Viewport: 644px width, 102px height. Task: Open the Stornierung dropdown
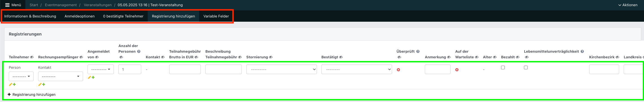(281, 69)
